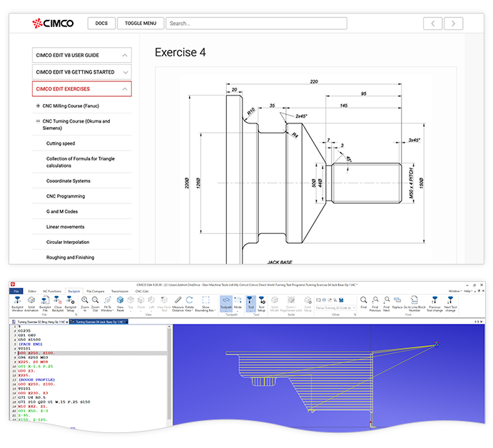
Task: Click the TOGGLE MENU button
Action: point(141,24)
